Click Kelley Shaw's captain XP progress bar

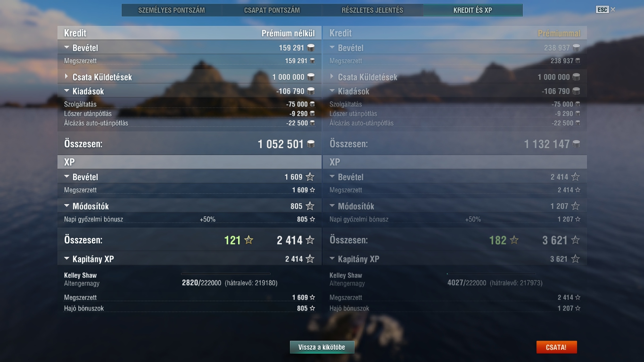(x=226, y=273)
